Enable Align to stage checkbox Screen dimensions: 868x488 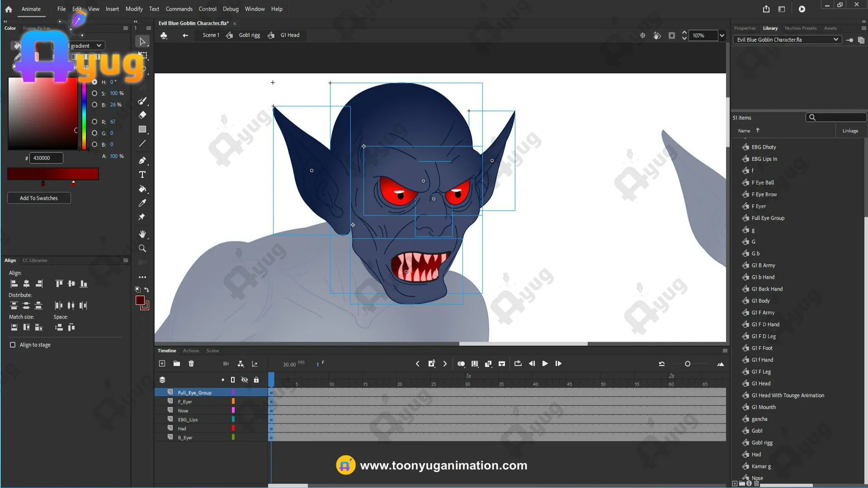point(13,345)
